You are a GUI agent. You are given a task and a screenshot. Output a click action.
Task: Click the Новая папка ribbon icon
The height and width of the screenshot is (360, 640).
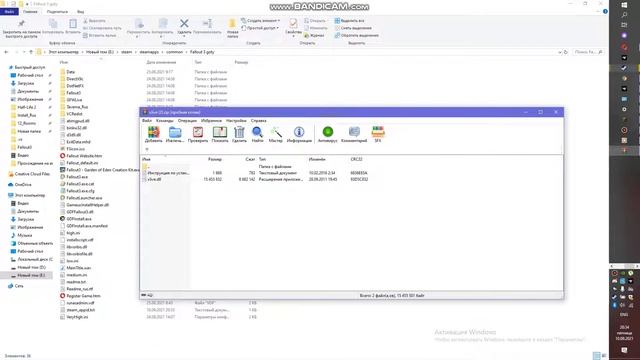233,28
